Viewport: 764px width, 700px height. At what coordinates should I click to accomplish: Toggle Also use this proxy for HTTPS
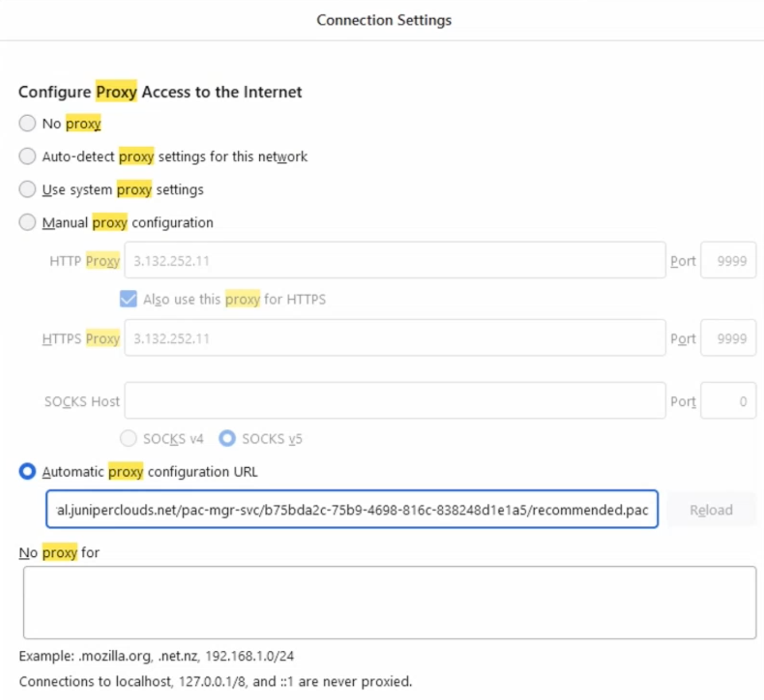click(128, 299)
